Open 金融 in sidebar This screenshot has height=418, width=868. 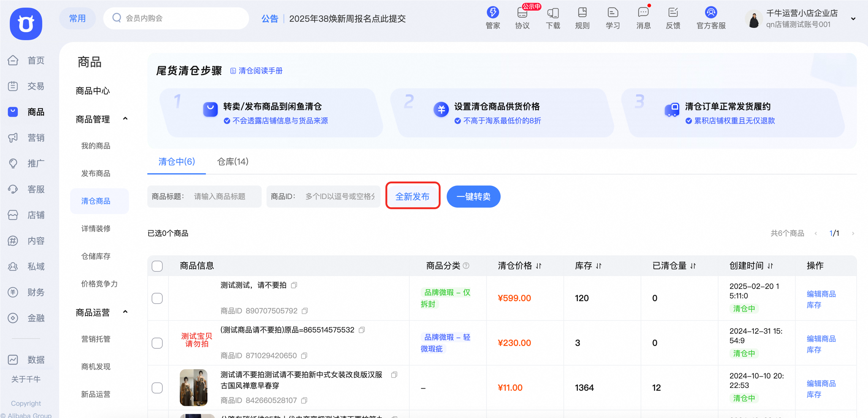pyautogui.click(x=26, y=318)
